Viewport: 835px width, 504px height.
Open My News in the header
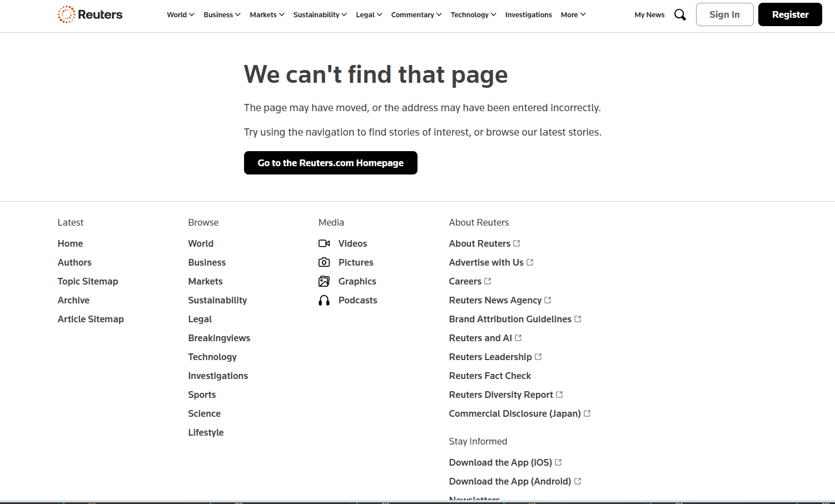click(649, 15)
